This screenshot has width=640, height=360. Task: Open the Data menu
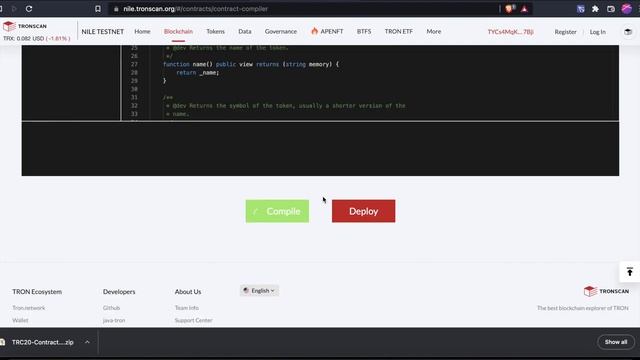tap(245, 31)
